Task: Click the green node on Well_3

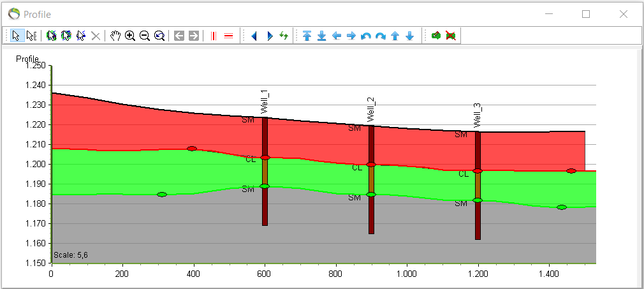Action: (x=477, y=200)
